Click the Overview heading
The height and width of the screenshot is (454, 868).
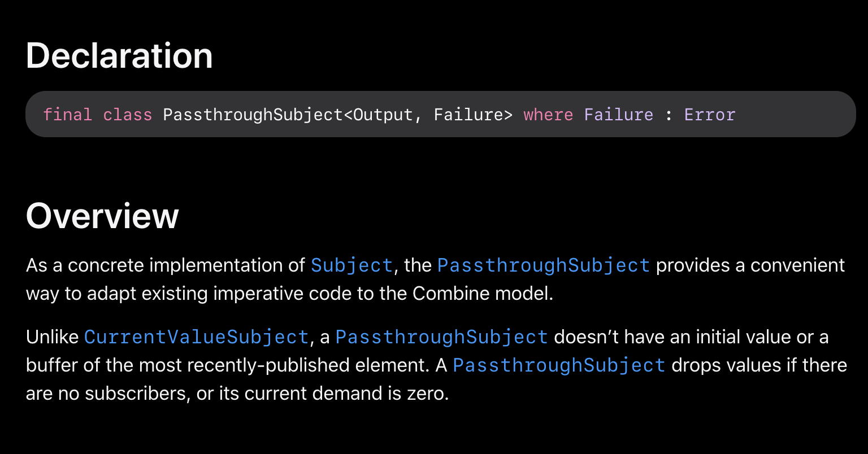[102, 216]
